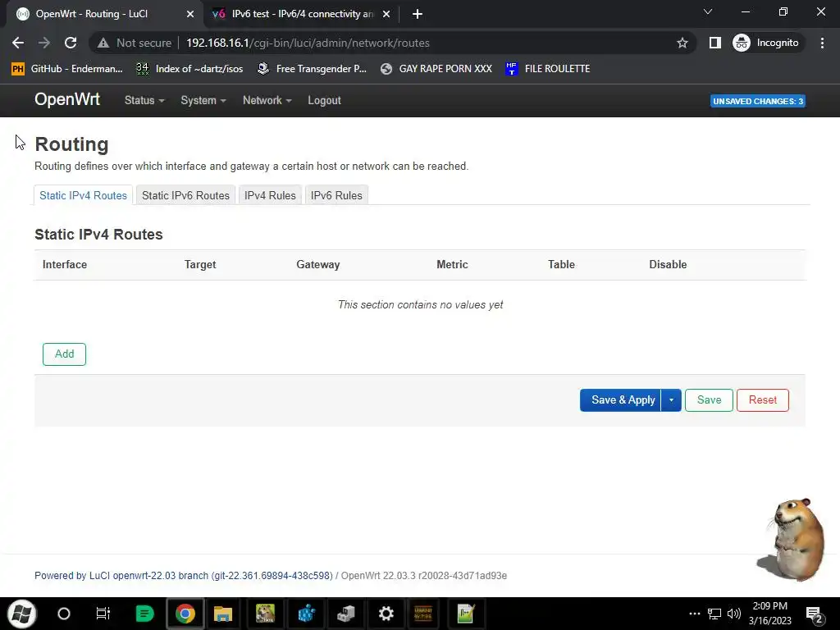Open the tab search chevron
The height and width of the screenshot is (630, 840).
(708, 11)
